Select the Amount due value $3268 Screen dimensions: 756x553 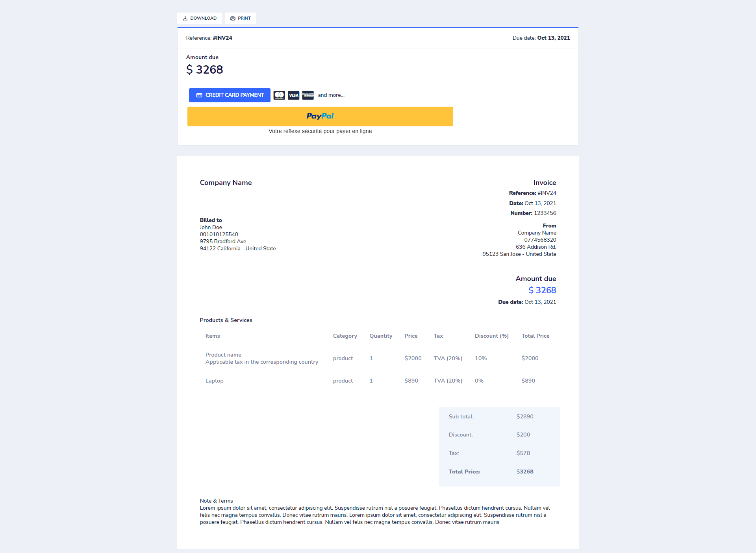(205, 69)
